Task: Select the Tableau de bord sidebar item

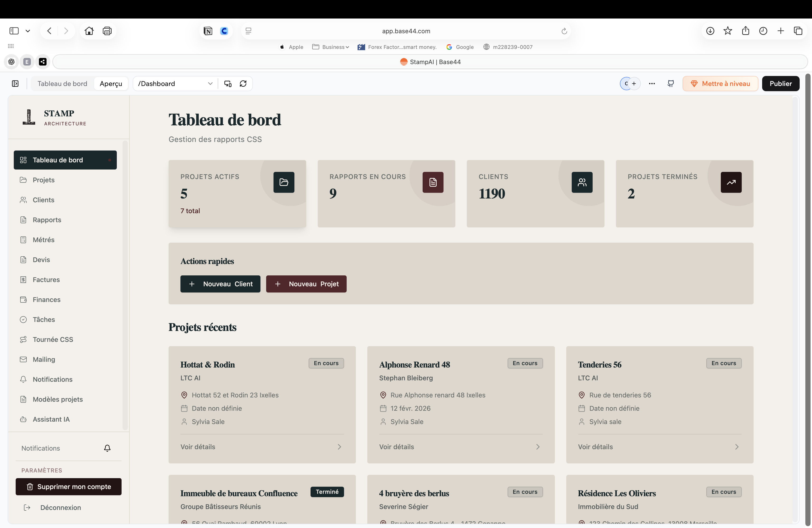Action: point(65,160)
